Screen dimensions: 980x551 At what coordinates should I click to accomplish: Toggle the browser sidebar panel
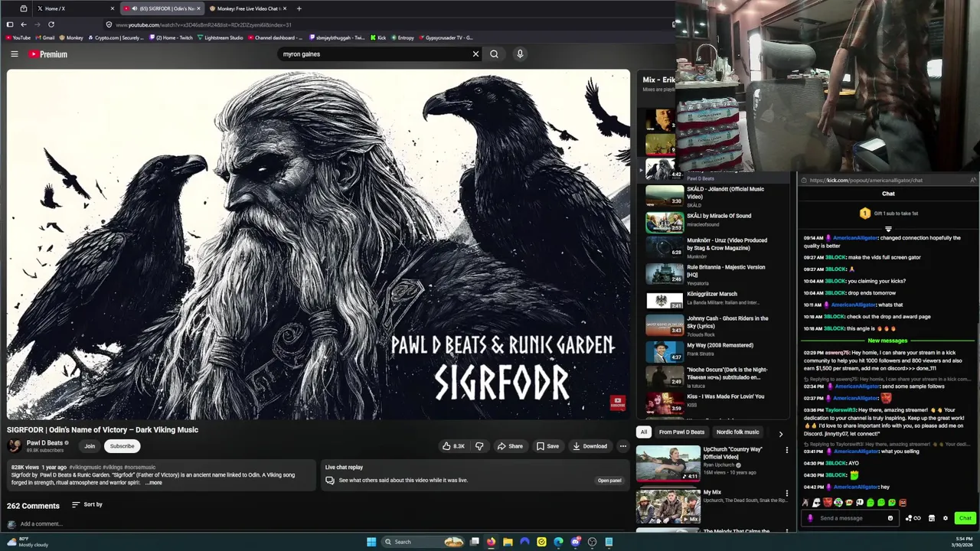(9, 24)
